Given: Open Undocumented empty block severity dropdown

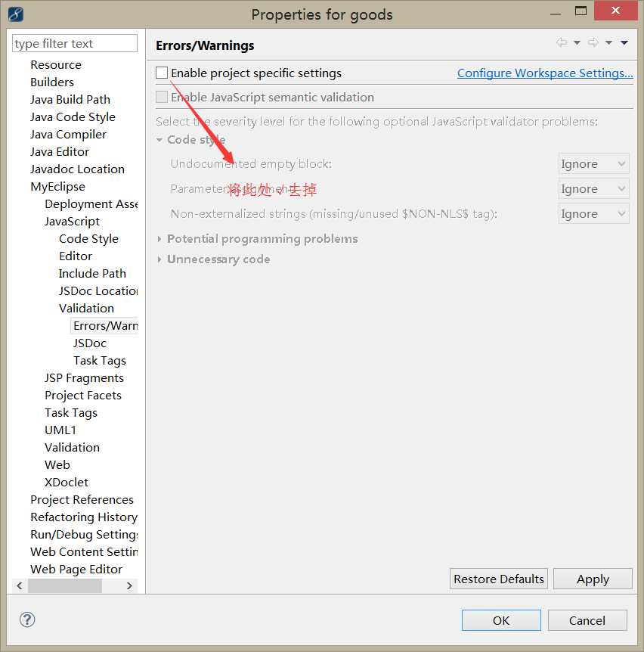Looking at the screenshot, I should [593, 164].
